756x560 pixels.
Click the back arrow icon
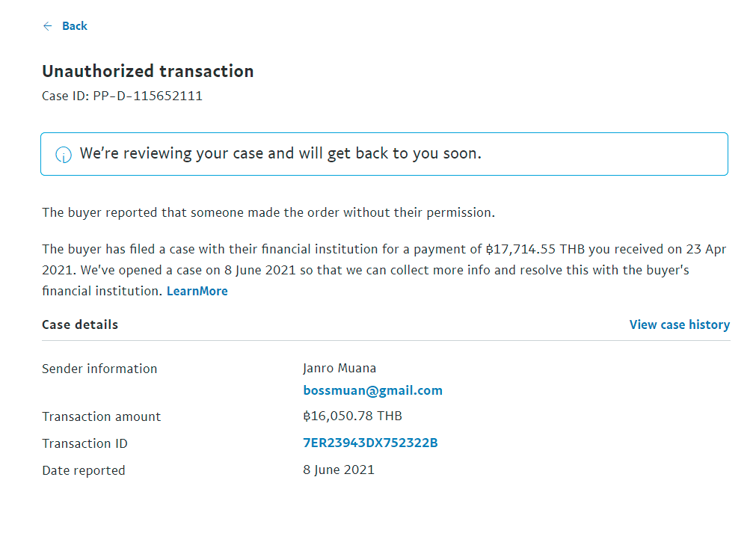[48, 26]
